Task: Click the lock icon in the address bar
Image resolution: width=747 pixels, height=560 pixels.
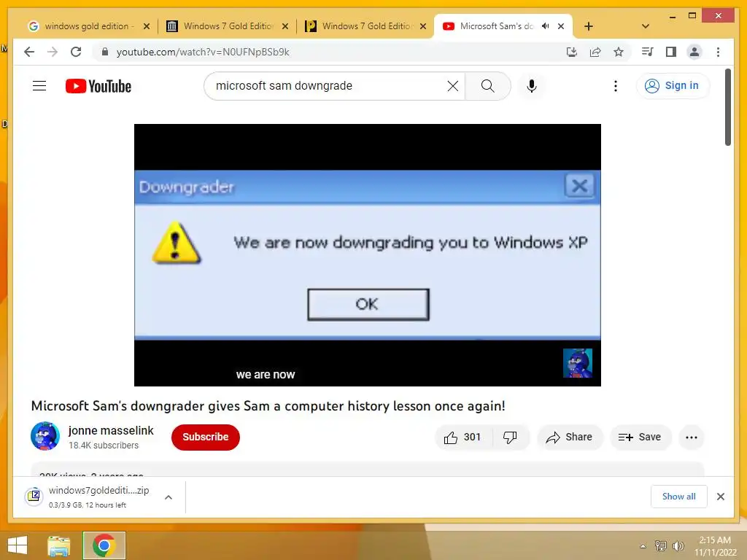Action: [x=105, y=52]
